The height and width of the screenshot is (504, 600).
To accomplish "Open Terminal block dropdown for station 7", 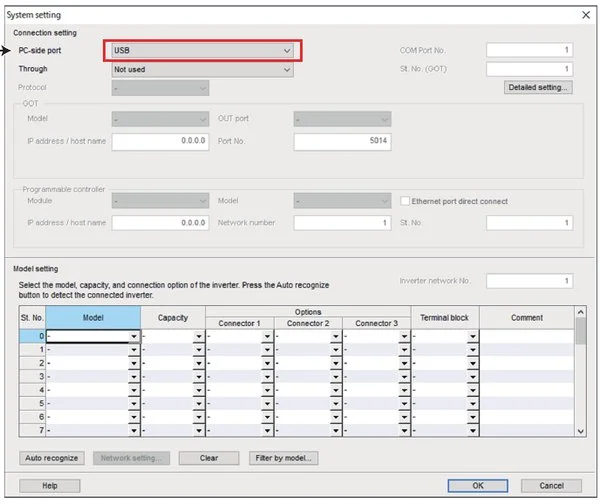I will click(473, 430).
